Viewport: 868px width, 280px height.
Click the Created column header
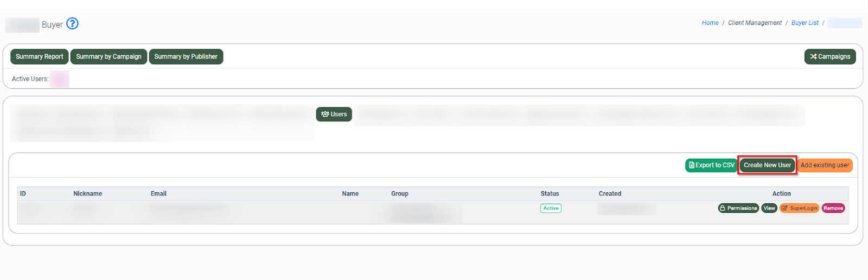coord(610,194)
